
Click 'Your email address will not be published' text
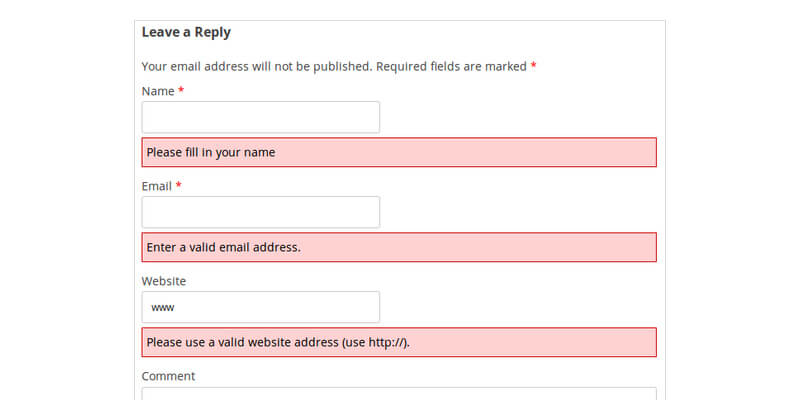(x=256, y=66)
